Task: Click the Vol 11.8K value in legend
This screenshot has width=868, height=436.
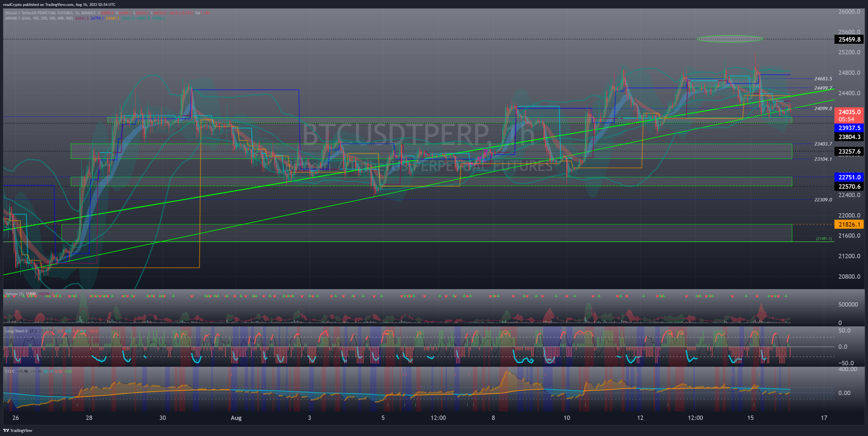Action: pyautogui.click(x=203, y=13)
